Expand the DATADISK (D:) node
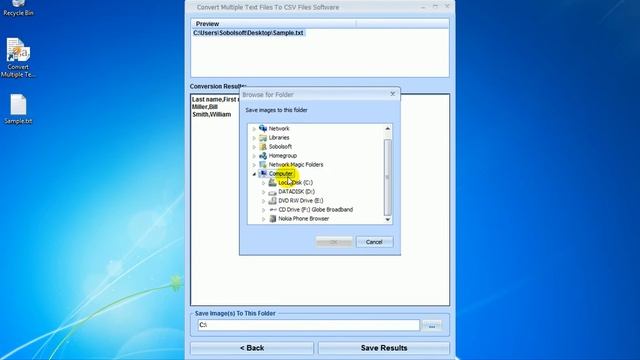The image size is (640, 360). click(x=263, y=192)
